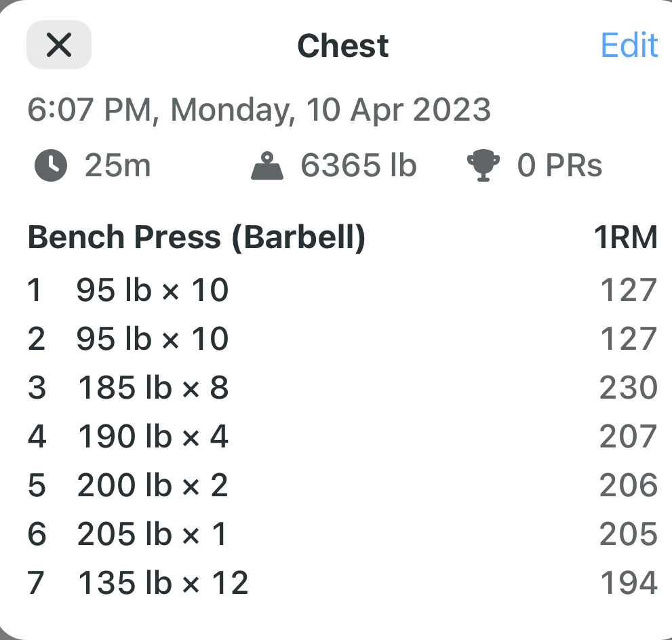Select set 1, 95 lb × 10
This screenshot has height=640, width=672.
click(x=342, y=290)
